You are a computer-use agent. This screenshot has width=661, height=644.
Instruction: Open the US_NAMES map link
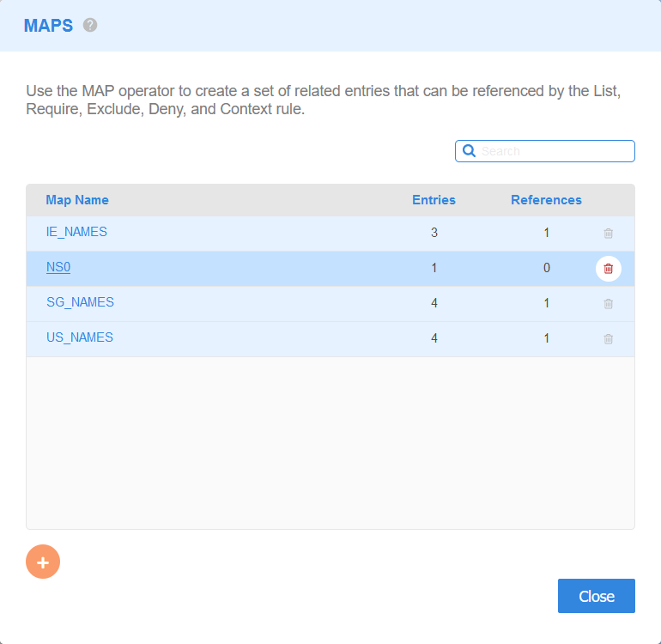pos(80,337)
